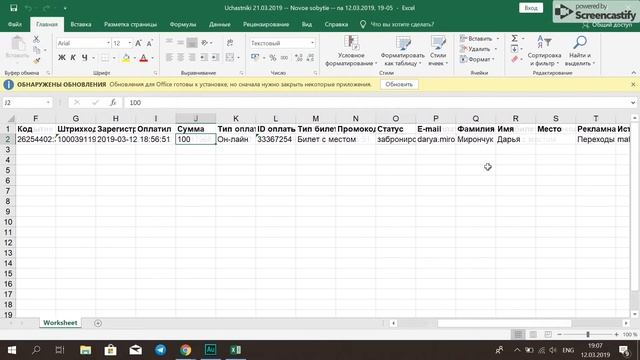Open the font size 12 dropdown

129,43
